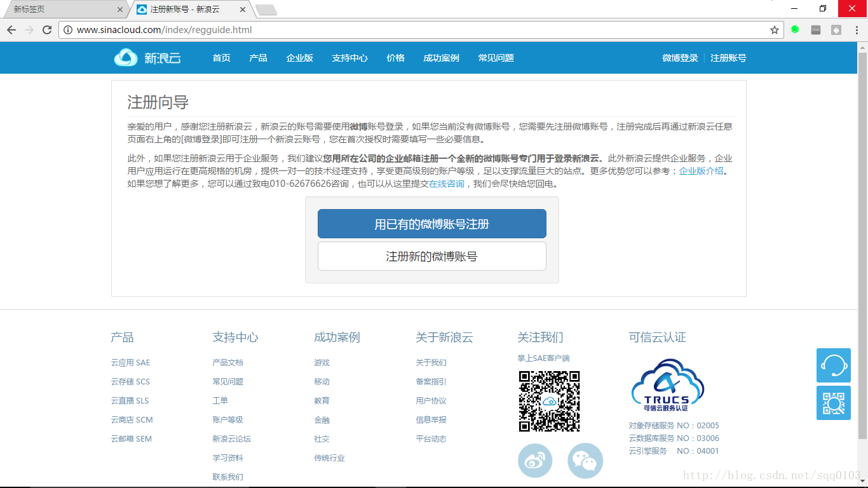This screenshot has width=868, height=488.
Task: Click the 注册账号 link in header
Action: [x=728, y=58]
